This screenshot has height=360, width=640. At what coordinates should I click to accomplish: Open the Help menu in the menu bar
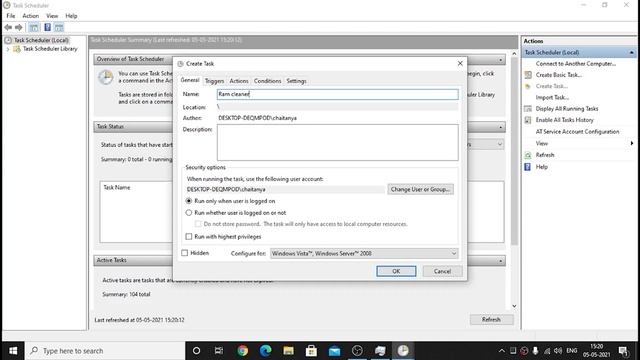[71, 16]
